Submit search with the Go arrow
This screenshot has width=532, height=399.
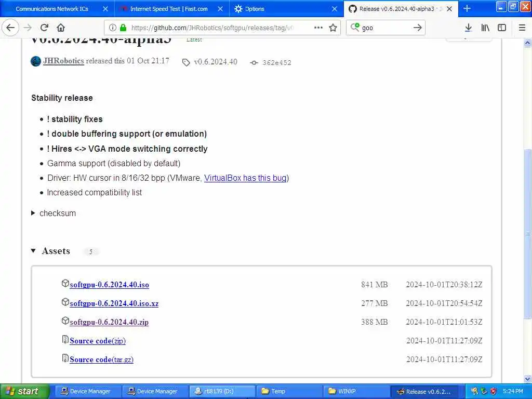click(x=418, y=28)
